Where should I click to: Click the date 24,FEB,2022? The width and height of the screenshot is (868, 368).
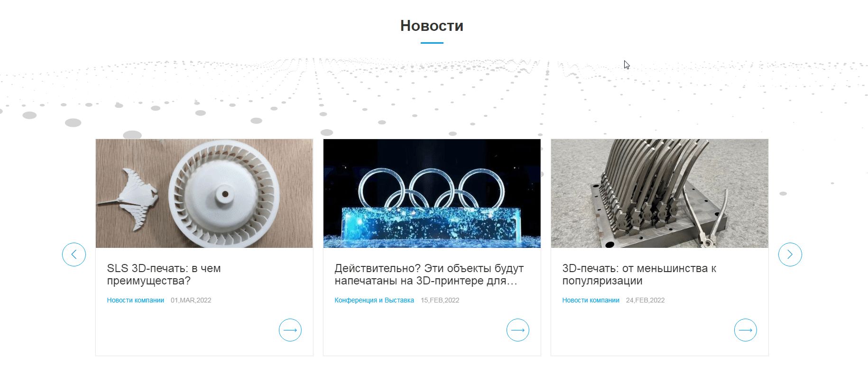point(646,300)
